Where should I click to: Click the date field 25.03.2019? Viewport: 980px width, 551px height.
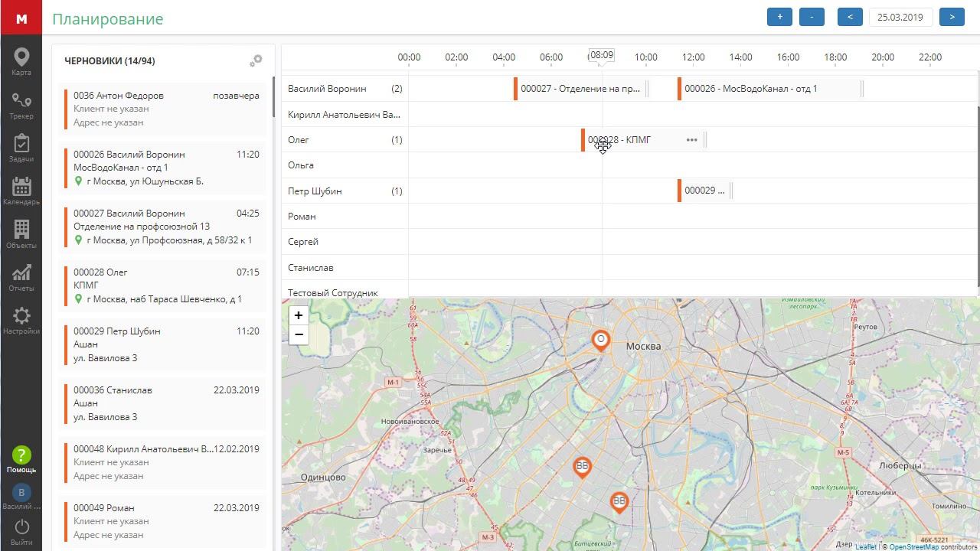(900, 17)
